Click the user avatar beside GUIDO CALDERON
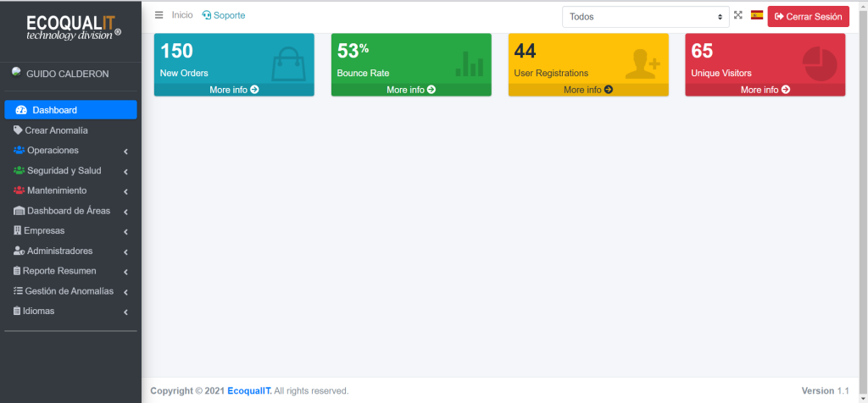The image size is (868, 403). pyautogui.click(x=16, y=72)
